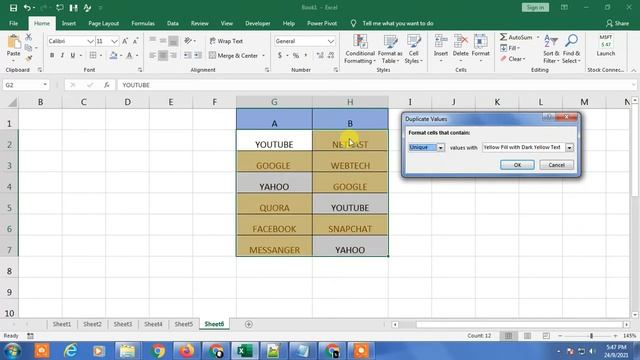Switch to Sheet3 tab

pyautogui.click(x=122, y=324)
